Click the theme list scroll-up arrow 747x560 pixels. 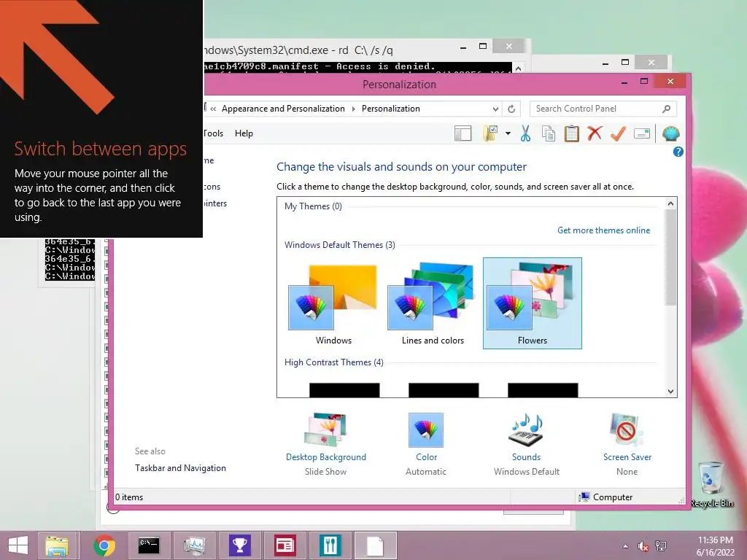coord(671,204)
